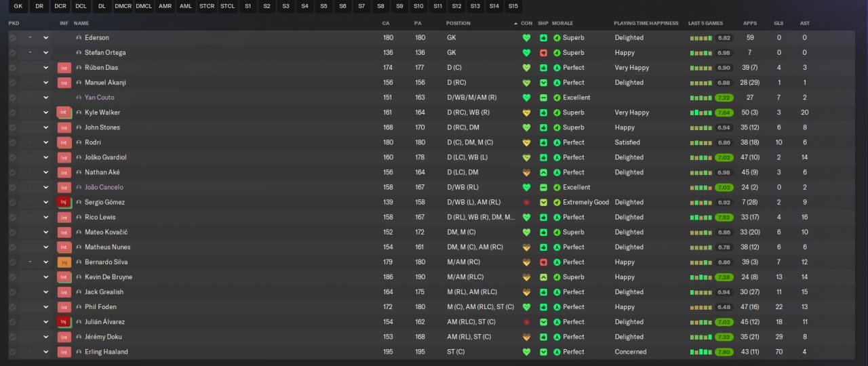Click Erling Haaland's condition heart icon
The image size is (868, 366).
[x=526, y=352]
